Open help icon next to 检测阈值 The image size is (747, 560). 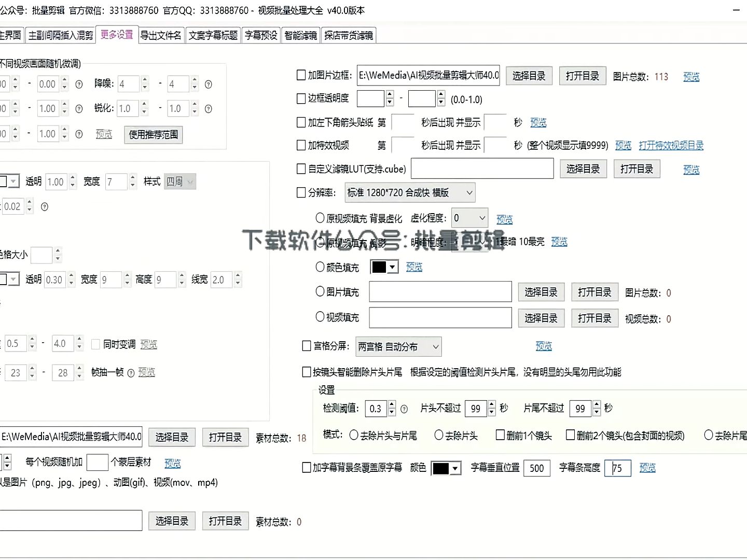click(404, 409)
